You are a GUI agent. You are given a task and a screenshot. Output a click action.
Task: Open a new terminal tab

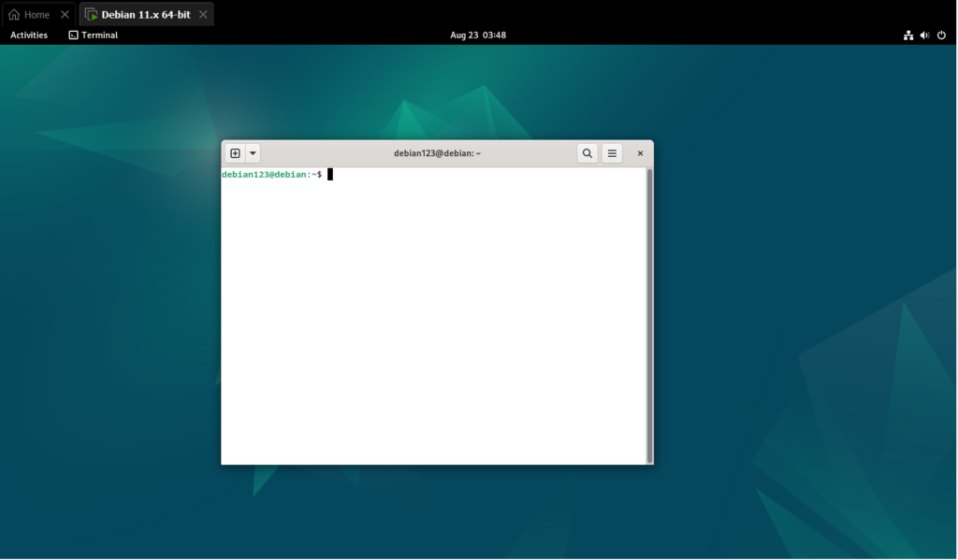click(234, 152)
